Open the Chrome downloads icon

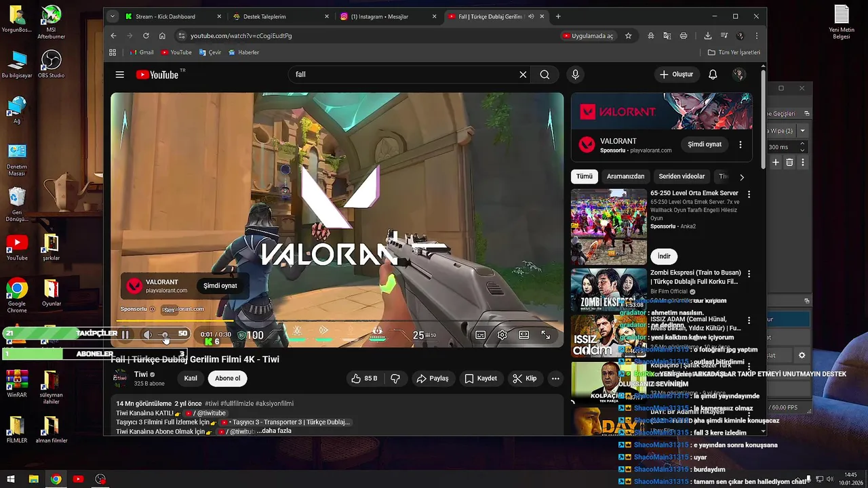click(707, 35)
